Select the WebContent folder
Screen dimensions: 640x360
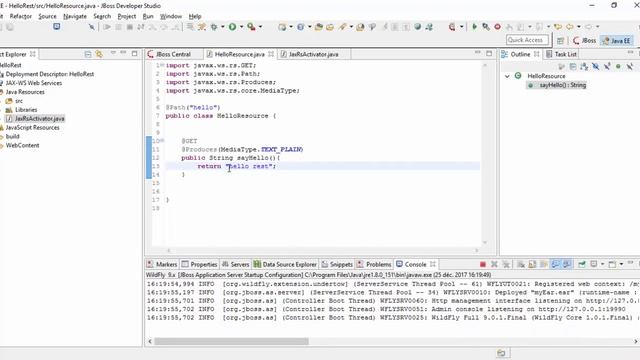[22, 145]
